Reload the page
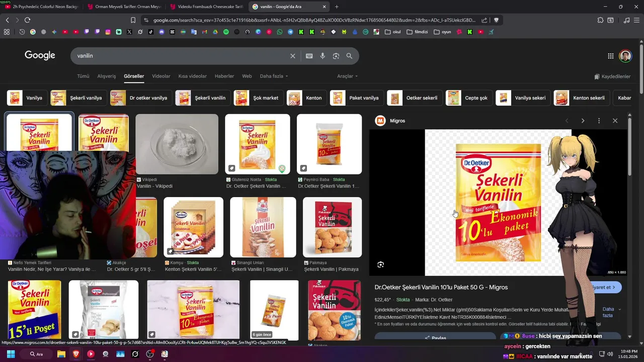The width and height of the screenshot is (644, 362). point(27,20)
